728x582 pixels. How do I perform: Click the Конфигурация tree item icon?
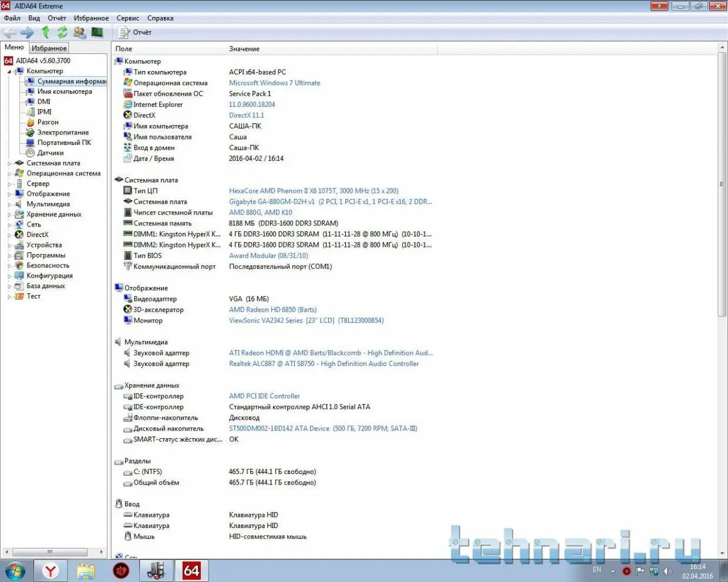coord(19,276)
